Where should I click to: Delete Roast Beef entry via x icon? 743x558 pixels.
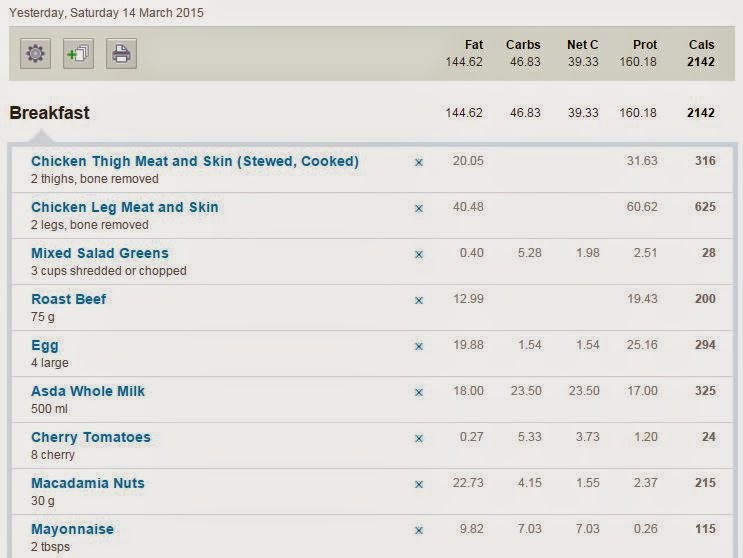[419, 300]
